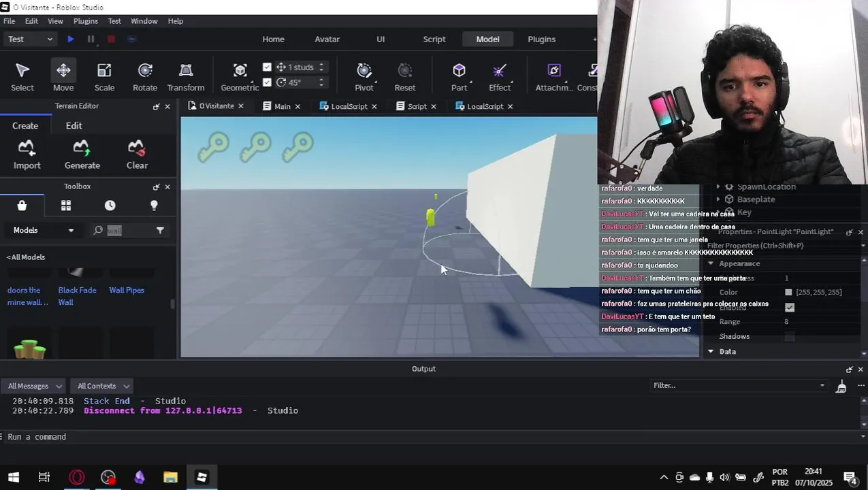
Task: Enable the Transform tool
Action: [186, 76]
